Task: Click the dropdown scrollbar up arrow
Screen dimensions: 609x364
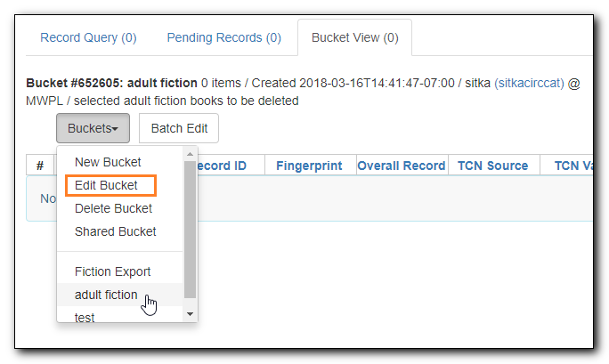Action: (190, 155)
